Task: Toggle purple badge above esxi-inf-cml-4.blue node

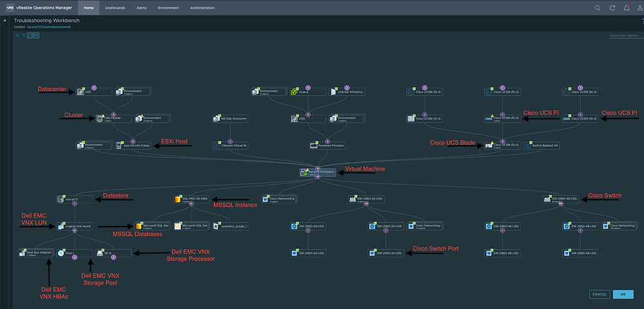Action: (132, 141)
